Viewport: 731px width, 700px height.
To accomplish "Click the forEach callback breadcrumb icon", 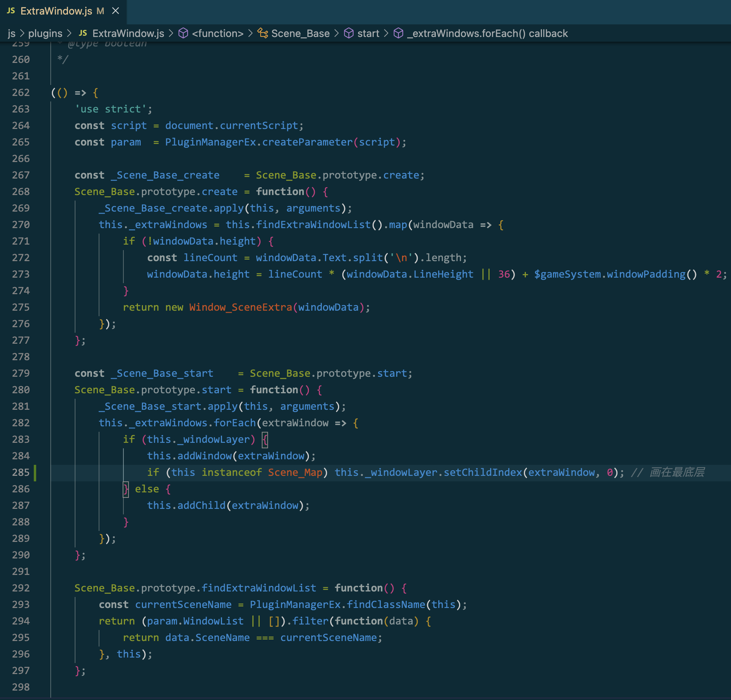I will click(x=399, y=33).
